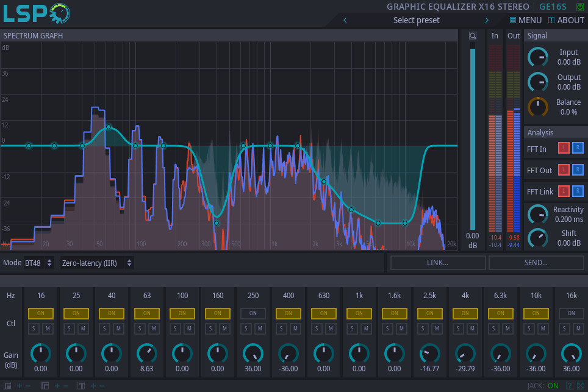Viewport: 588px width, 392px height.
Task: Click the fullscreen expand icon in the status bar
Action: coord(579,386)
